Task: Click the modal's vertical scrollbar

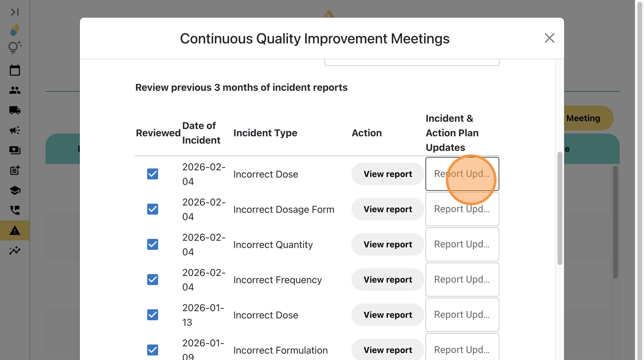Action: point(560,208)
